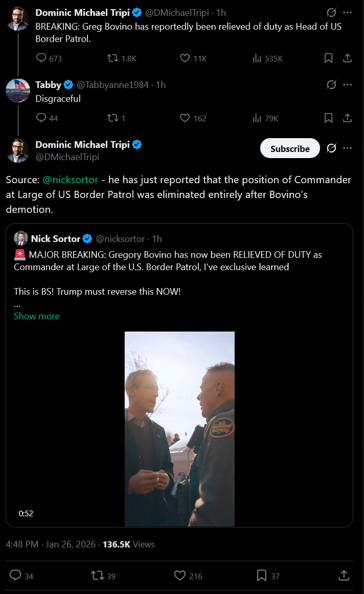The image size is (364, 594).
Task: Share the top Dominic Michael Tripi tweet
Action: click(347, 58)
